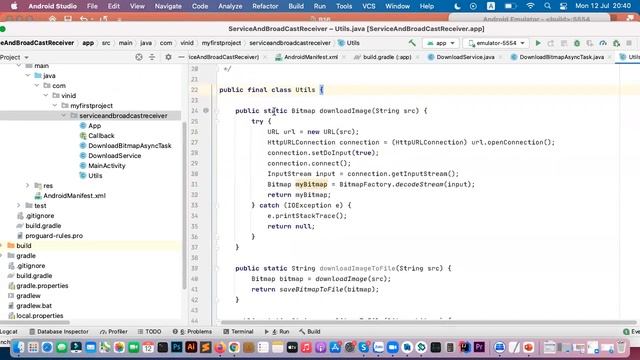Viewport: 640px width, 360px height.
Task: Open Finder from the Dock
Action: [x=18, y=347]
